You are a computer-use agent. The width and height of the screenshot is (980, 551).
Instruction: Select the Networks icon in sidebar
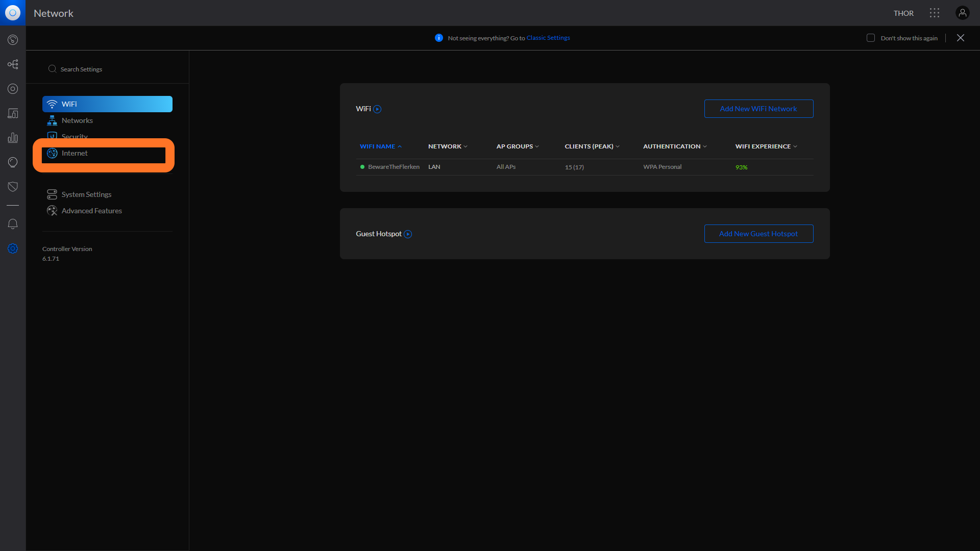(52, 120)
